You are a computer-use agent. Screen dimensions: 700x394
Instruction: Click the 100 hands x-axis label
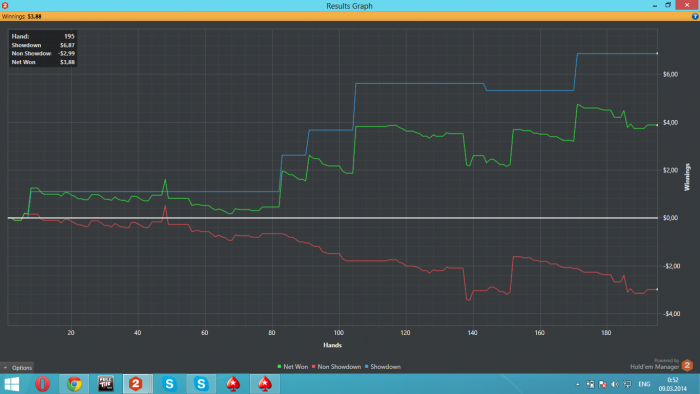pyautogui.click(x=338, y=333)
